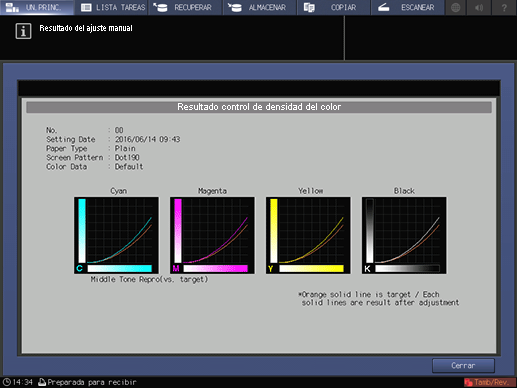Select the Yellow density curve graph
The width and height of the screenshot is (517, 388).
[308, 235]
